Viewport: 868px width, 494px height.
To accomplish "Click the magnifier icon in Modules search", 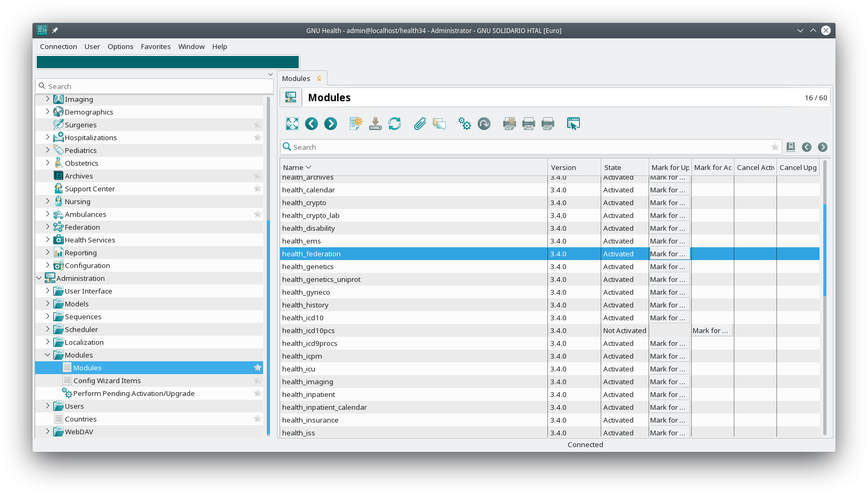I will (287, 147).
